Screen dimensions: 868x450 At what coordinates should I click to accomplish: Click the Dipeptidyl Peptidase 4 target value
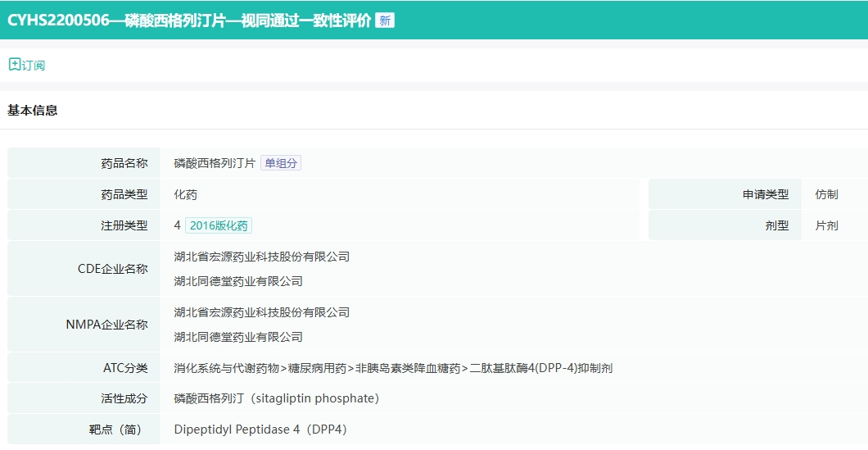260,430
